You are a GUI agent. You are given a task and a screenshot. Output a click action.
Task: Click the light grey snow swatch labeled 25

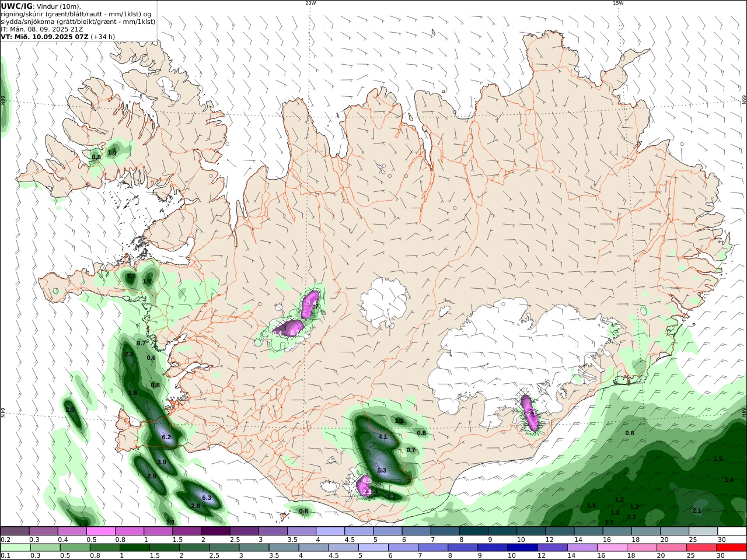click(x=703, y=531)
